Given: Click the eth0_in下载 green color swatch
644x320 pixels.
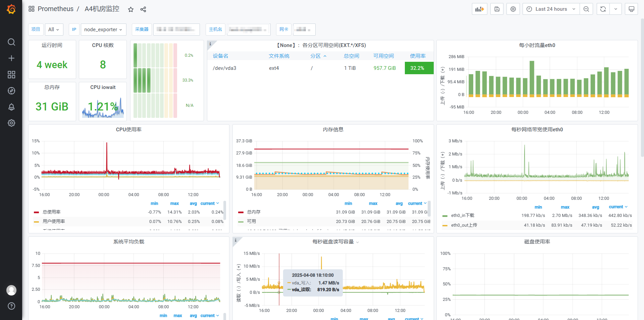Looking at the screenshot, I should coord(445,216).
